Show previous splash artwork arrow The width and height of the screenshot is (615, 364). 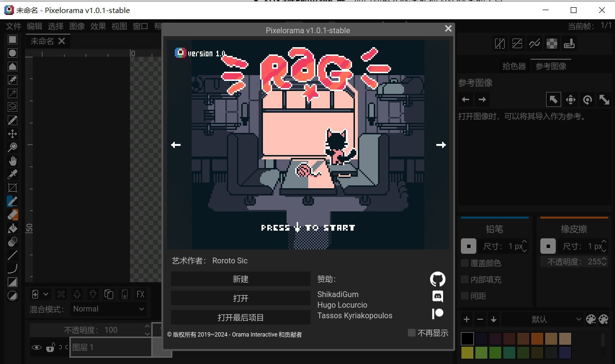coord(176,145)
